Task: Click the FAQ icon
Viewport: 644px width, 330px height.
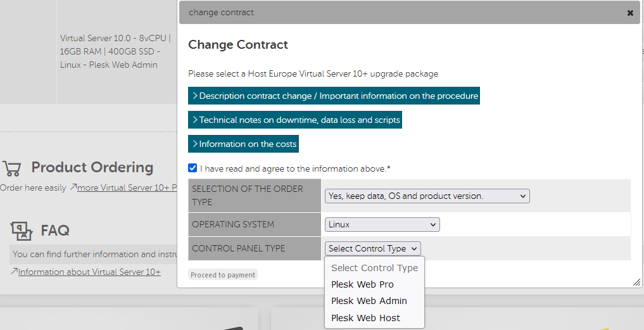Action: 21,231
